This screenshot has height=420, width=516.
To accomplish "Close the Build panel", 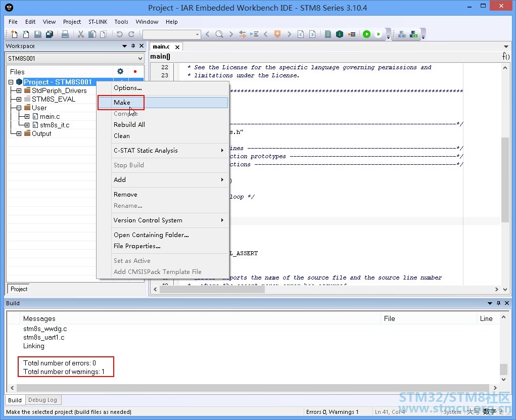I will click(x=507, y=303).
